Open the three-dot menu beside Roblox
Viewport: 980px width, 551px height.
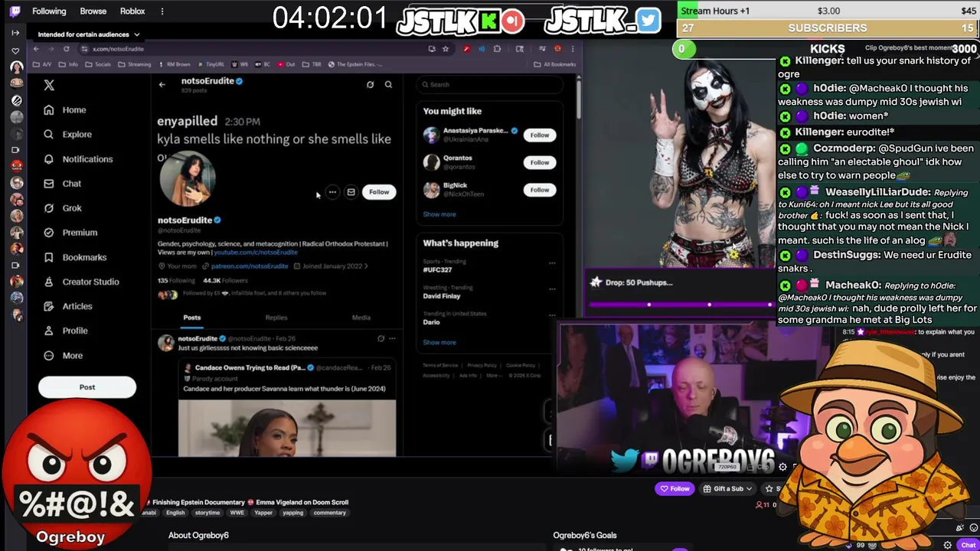[x=162, y=11]
